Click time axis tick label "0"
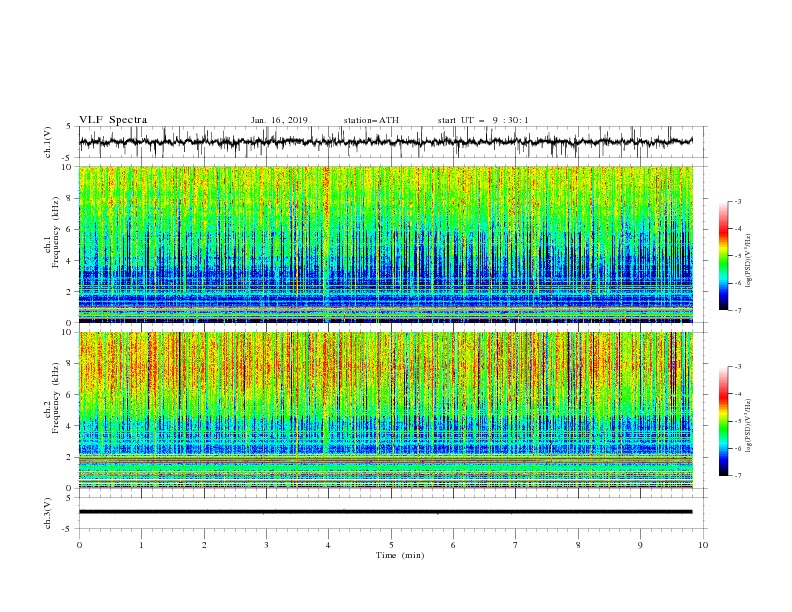Image resolution: width=792 pixels, height=612 pixels. point(79,545)
